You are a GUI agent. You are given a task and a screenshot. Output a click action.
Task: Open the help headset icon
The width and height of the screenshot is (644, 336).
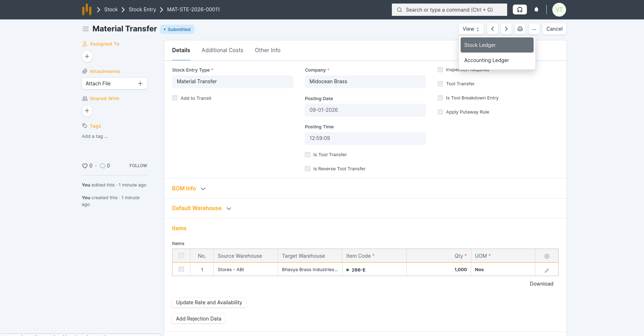coord(520,10)
